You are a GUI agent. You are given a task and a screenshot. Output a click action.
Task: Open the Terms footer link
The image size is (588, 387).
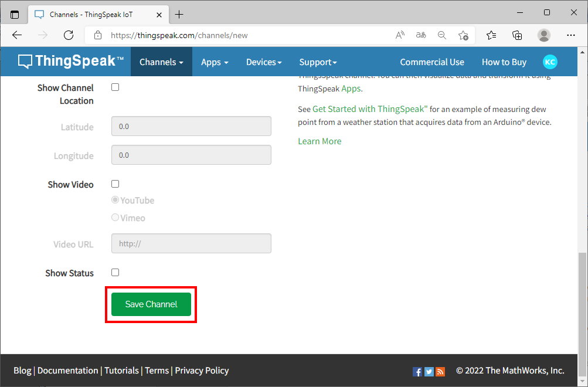tap(157, 371)
